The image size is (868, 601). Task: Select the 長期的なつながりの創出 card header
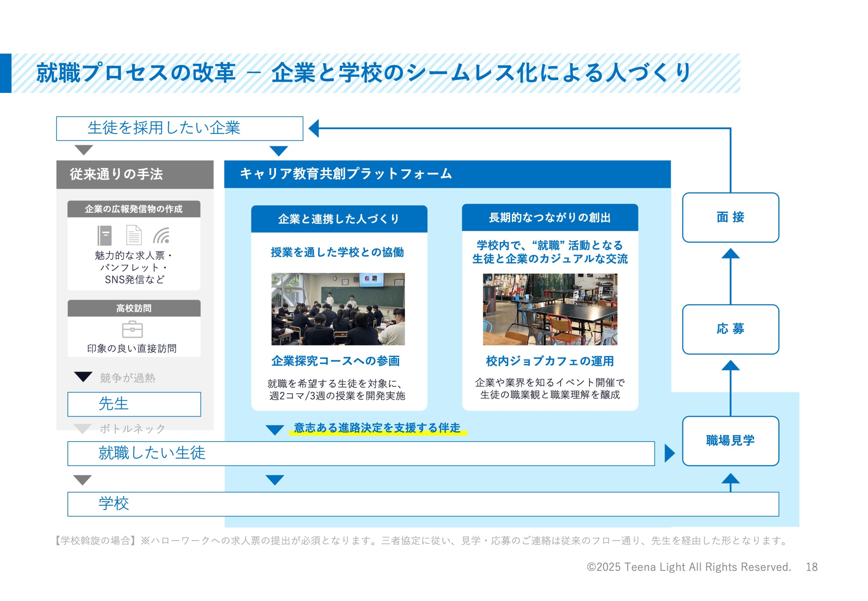(x=550, y=217)
